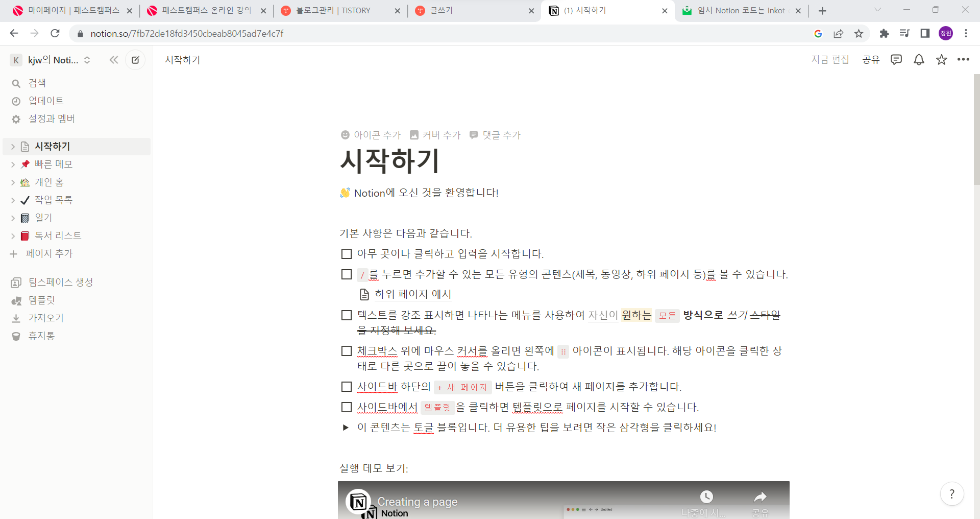Open the media control icon in toolbar
Image resolution: width=980 pixels, height=519 pixels.
(x=904, y=33)
